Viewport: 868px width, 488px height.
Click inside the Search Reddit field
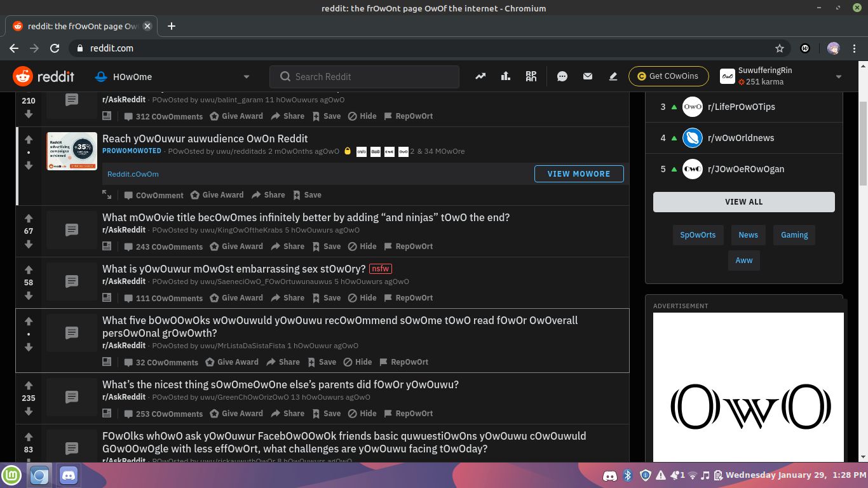364,76
